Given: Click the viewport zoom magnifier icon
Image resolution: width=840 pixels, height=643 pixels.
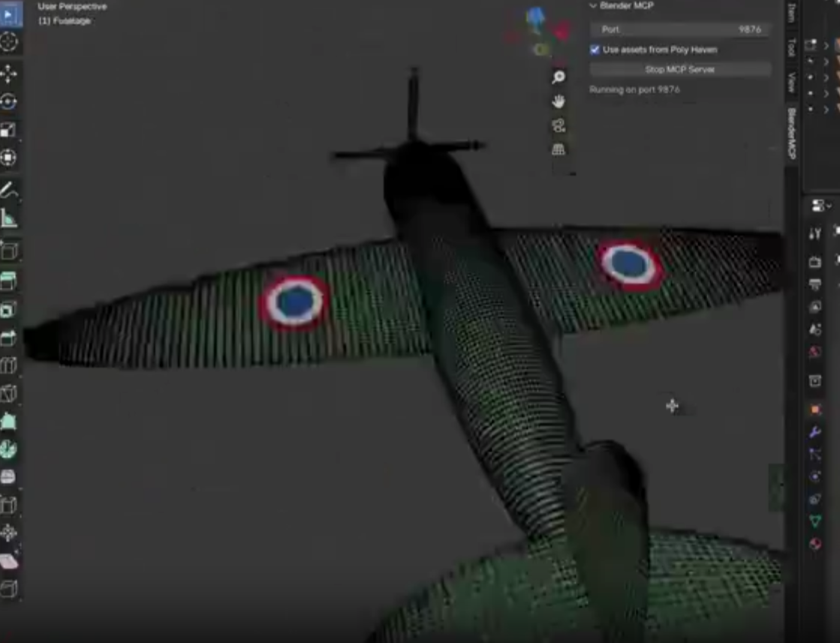Looking at the screenshot, I should [x=558, y=77].
